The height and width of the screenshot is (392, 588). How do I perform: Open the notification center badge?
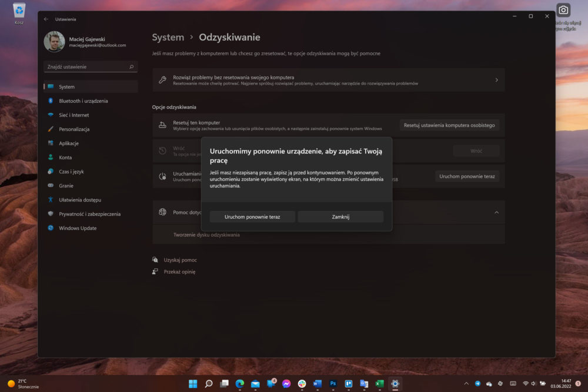(x=578, y=384)
